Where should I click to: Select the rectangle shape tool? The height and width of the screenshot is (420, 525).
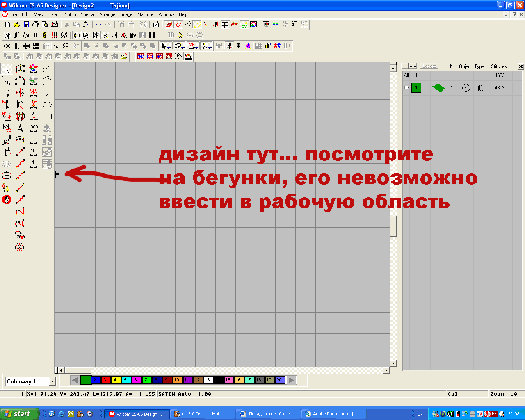[x=47, y=116]
